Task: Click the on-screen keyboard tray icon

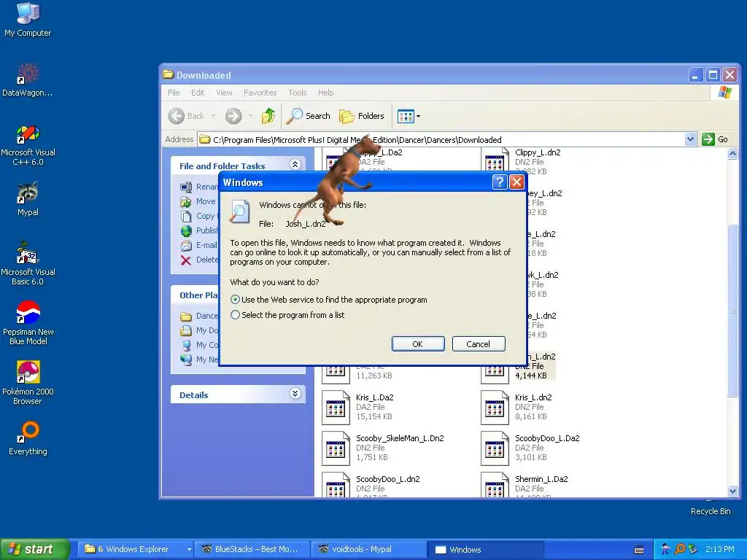Action: point(639,550)
